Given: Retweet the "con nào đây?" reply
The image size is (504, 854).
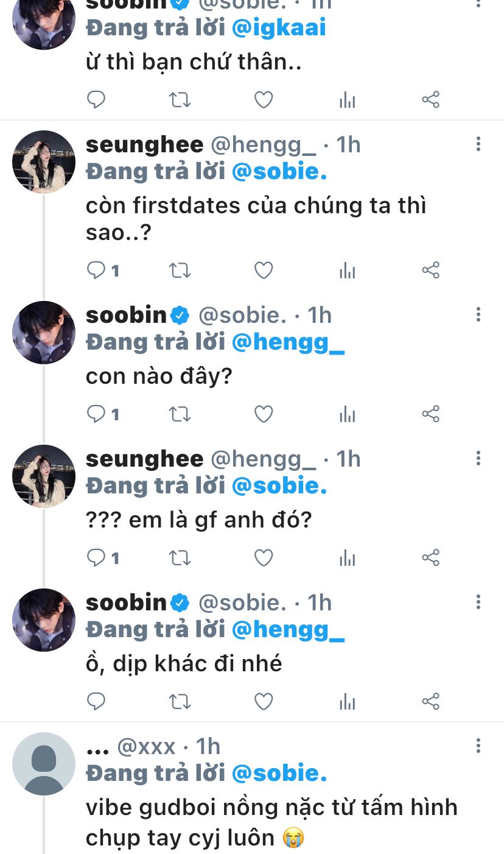Looking at the screenshot, I should [180, 414].
